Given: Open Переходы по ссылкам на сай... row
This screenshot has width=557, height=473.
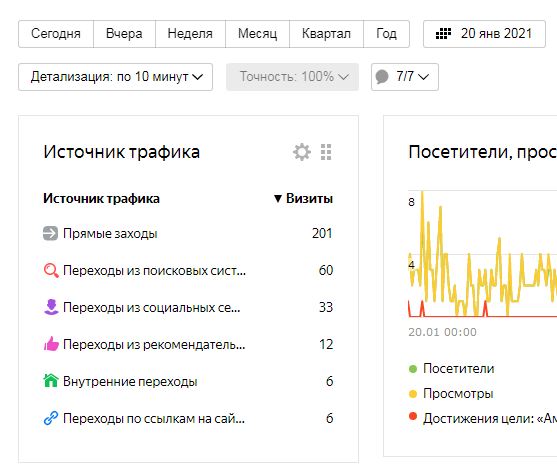Looking at the screenshot, I should click(x=188, y=418).
